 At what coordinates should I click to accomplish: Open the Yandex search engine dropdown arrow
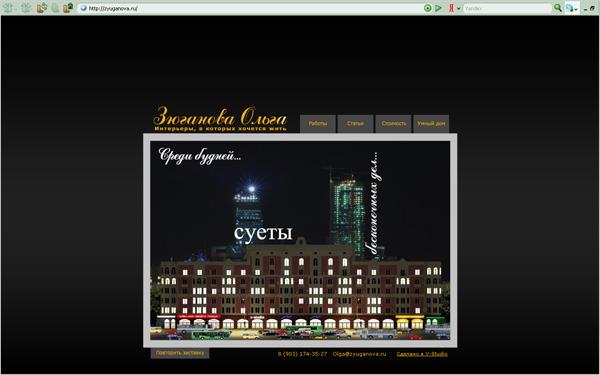tap(458, 8)
